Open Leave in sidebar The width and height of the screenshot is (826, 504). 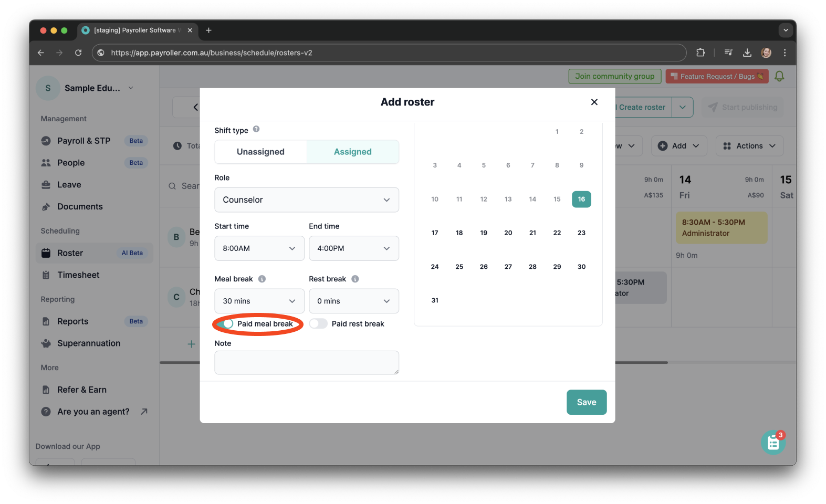point(95,185)
